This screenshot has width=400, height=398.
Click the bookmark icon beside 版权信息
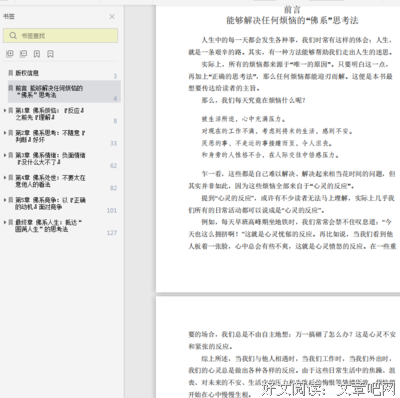[x=11, y=73]
